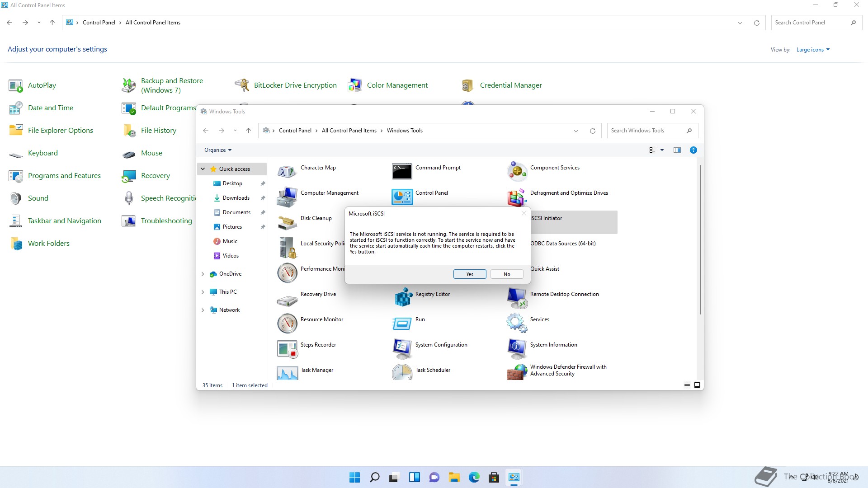This screenshot has height=488, width=868.
Task: Select Downloads in navigation pane
Action: click(236, 198)
